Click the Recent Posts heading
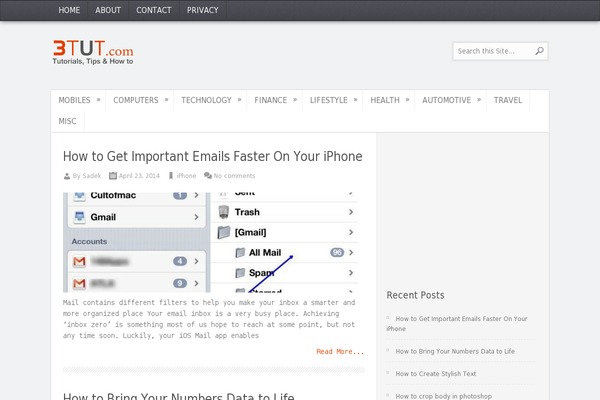The image size is (600, 400). click(415, 295)
